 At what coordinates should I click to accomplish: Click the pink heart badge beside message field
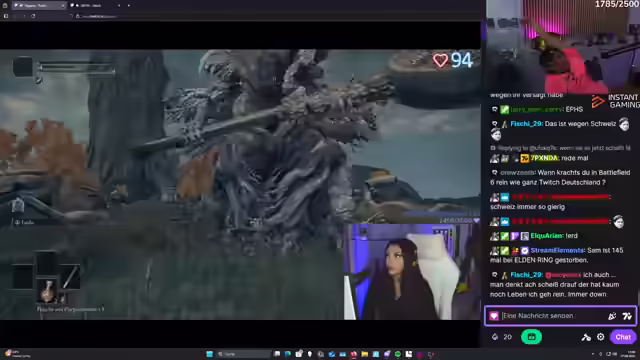[x=494, y=316]
